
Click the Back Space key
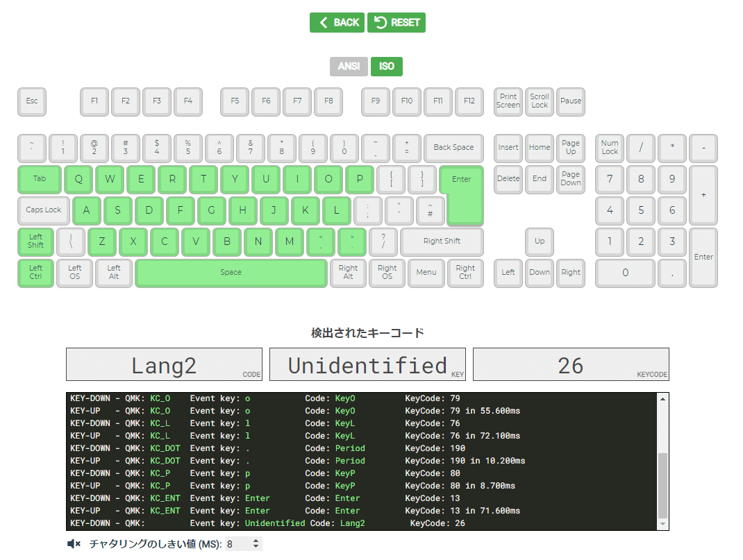[453, 148]
